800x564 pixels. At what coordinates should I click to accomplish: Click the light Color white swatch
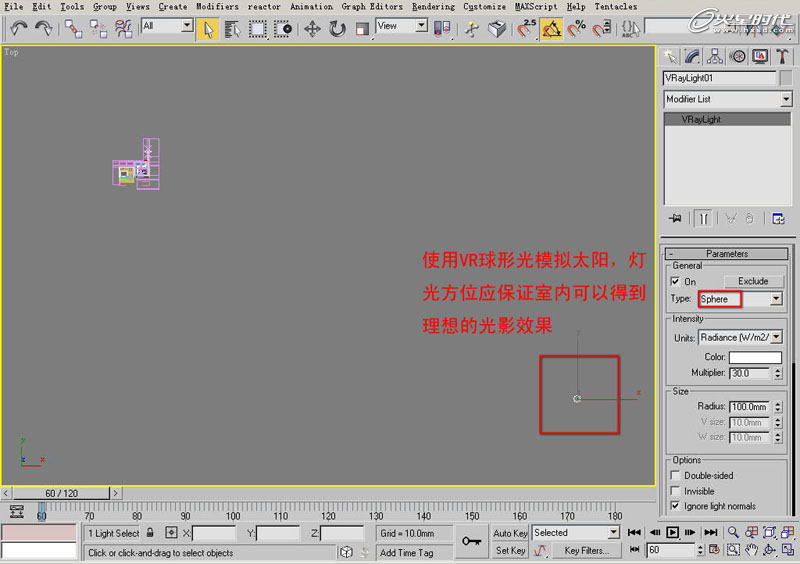(x=755, y=357)
